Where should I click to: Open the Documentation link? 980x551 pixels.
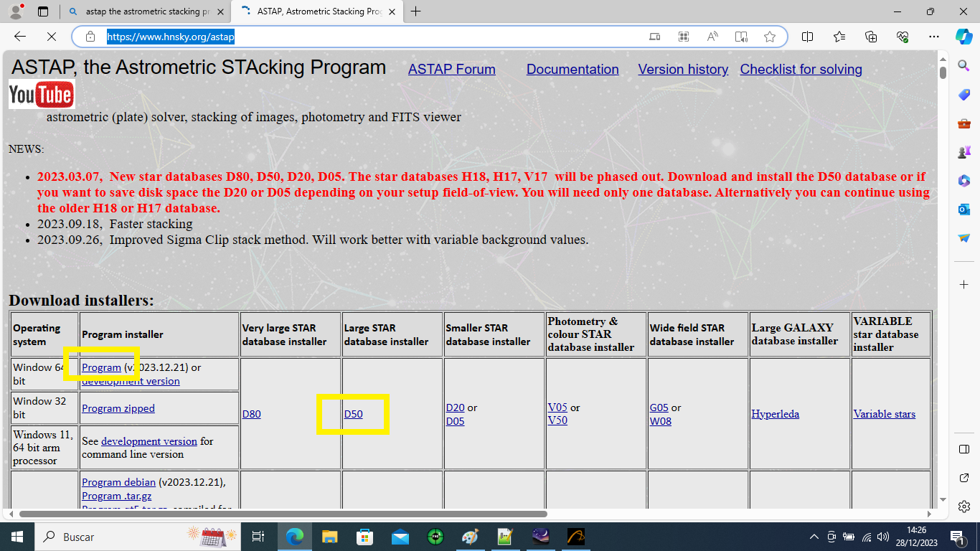click(573, 70)
